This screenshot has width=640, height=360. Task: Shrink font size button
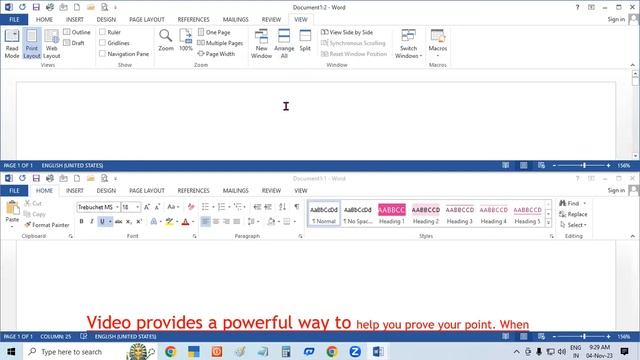coord(157,207)
